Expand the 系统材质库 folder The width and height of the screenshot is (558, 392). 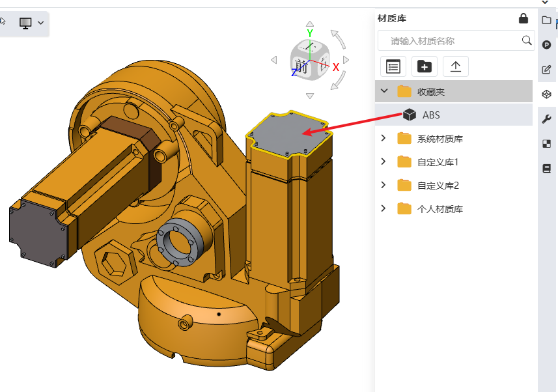tap(384, 138)
